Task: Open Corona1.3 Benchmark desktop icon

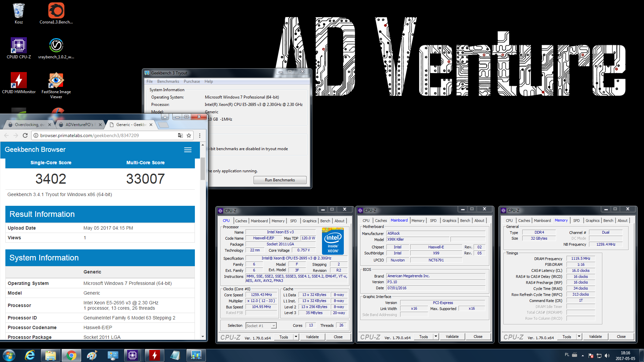Action: pos(56,13)
